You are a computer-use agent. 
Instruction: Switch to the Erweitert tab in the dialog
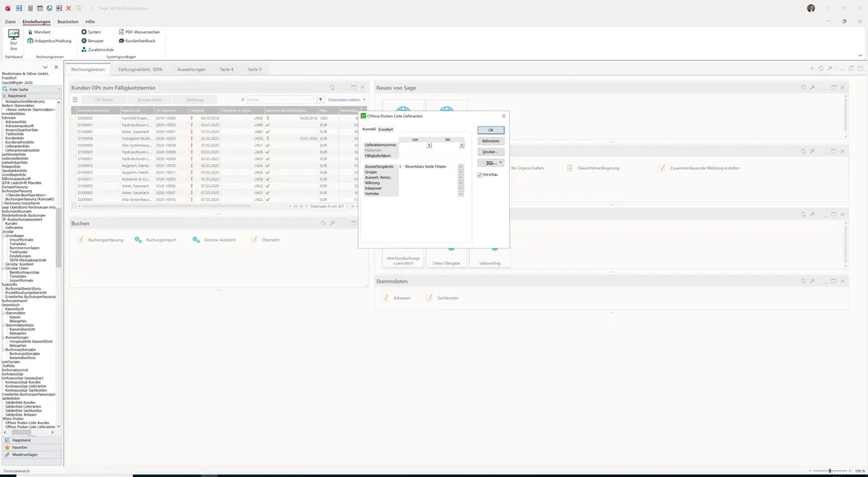(386, 129)
